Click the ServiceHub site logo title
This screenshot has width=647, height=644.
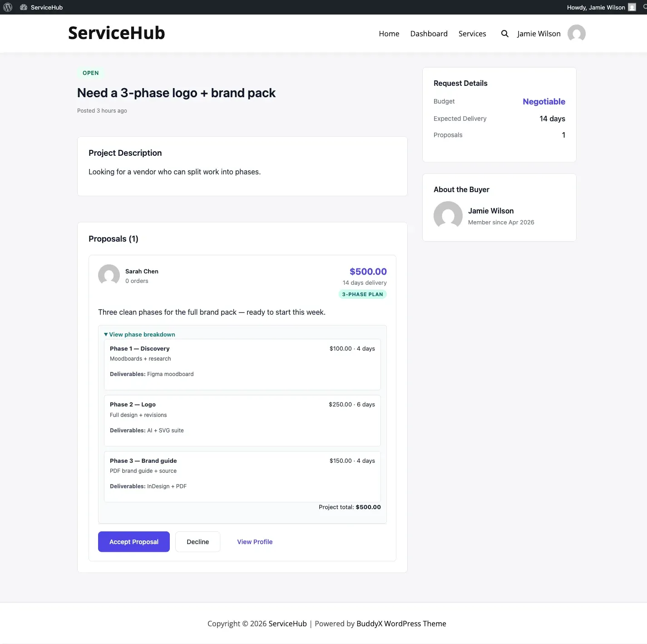click(117, 33)
